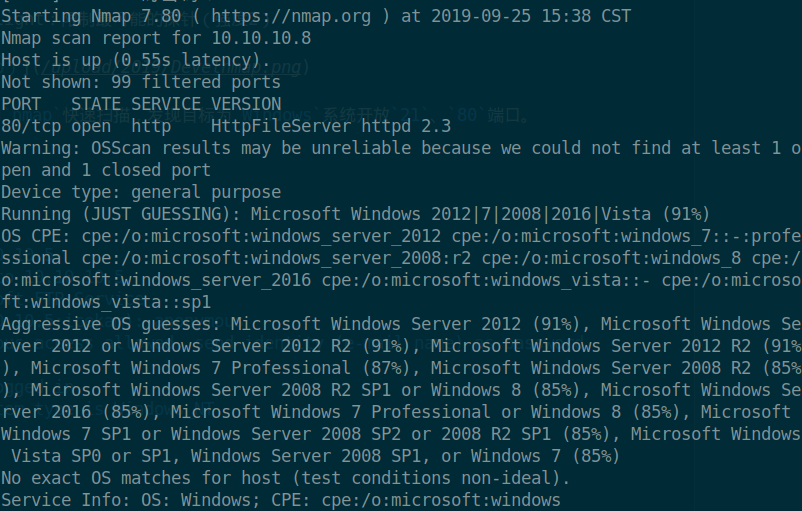
Task: Click the 'Running (JUST GUESSING)' text
Action: [120, 214]
